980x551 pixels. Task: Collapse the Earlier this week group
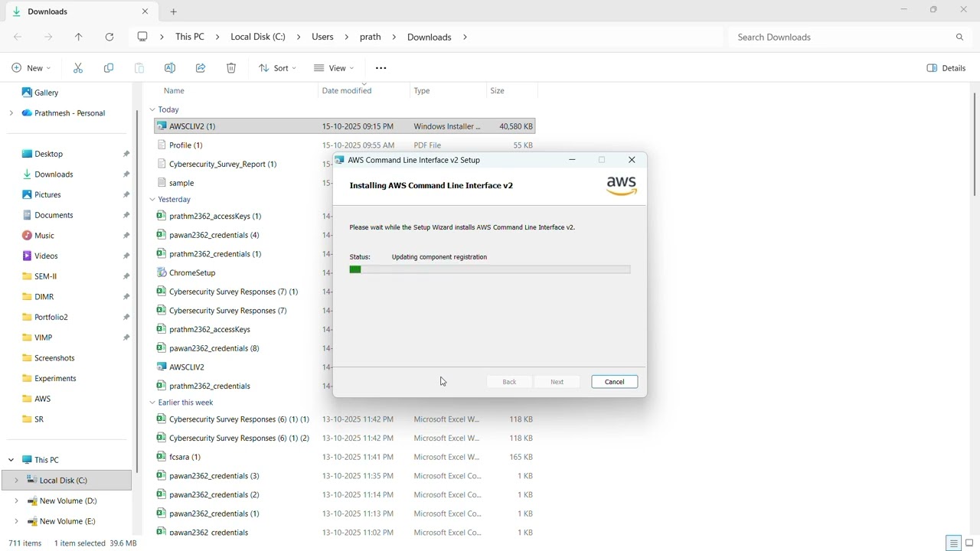tap(152, 403)
